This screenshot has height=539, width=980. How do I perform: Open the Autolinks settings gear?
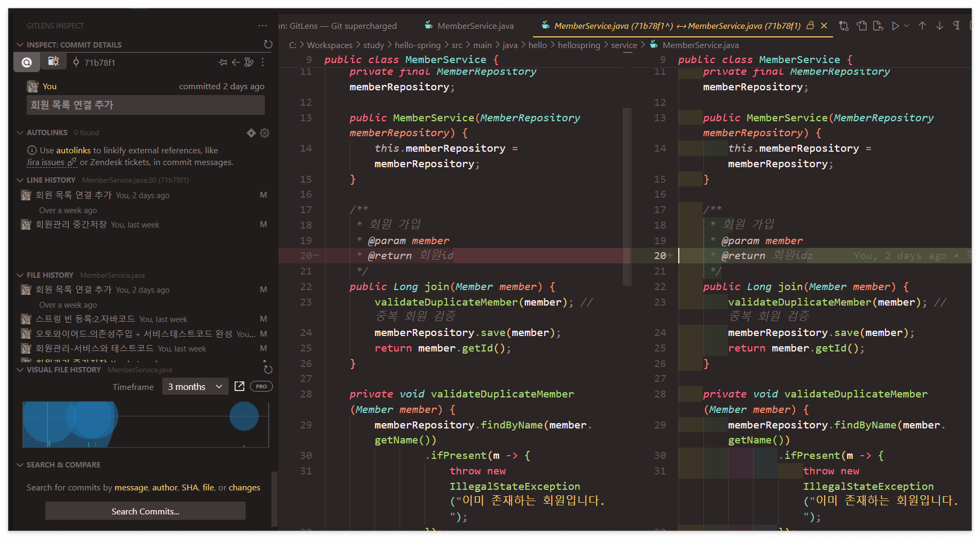(265, 133)
